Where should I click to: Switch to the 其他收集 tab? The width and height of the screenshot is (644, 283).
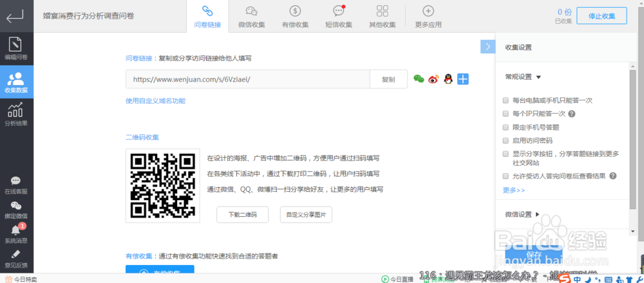[382, 17]
